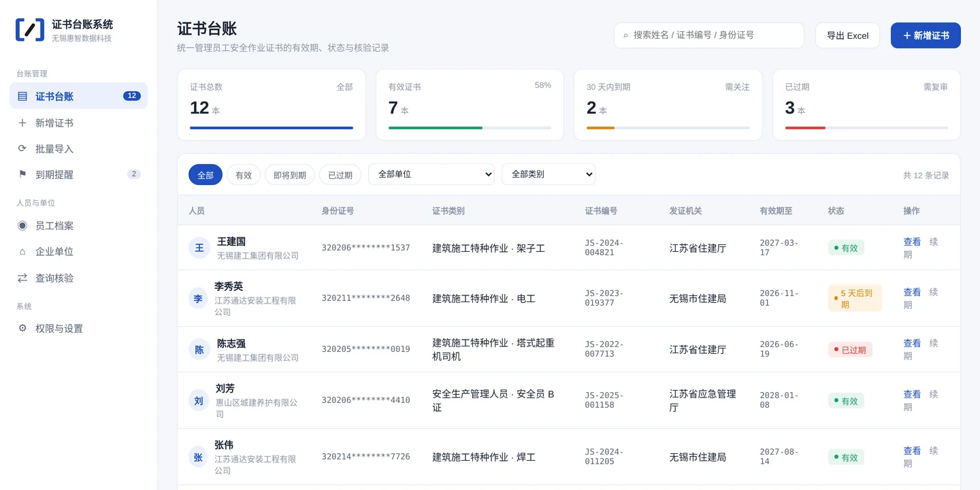Click certificate number JS-2023-019377
The image size is (980, 490).
(604, 298)
